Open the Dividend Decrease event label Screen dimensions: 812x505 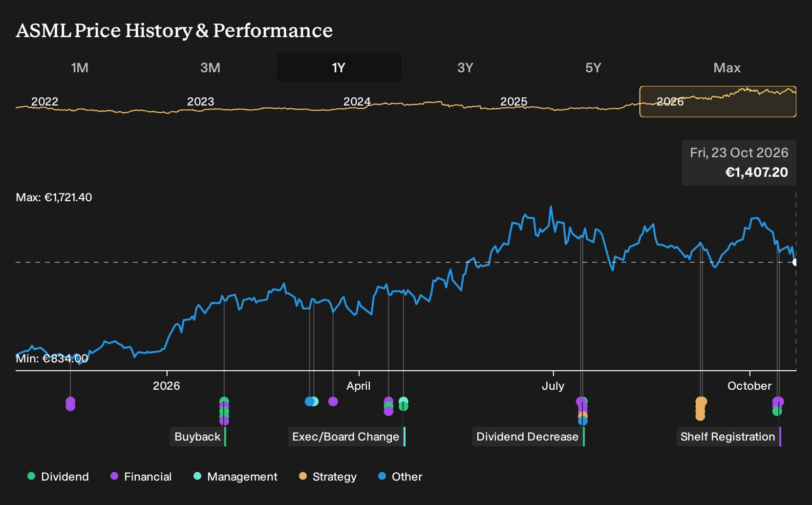[528, 437]
